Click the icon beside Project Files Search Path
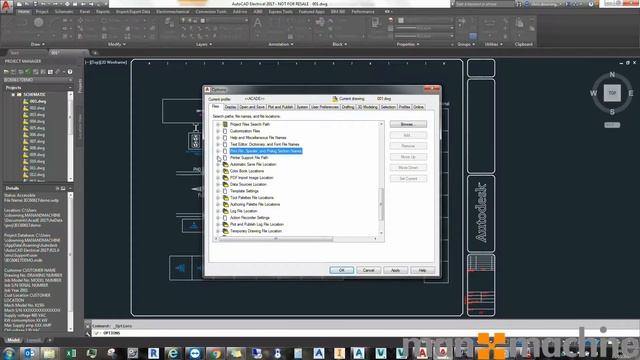Image resolution: width=640 pixels, height=360 pixels. 225,124
